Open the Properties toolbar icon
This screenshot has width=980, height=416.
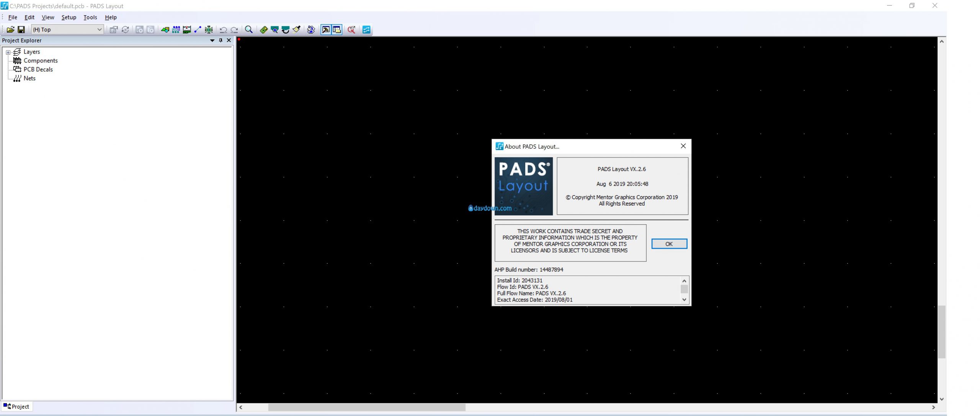114,29
